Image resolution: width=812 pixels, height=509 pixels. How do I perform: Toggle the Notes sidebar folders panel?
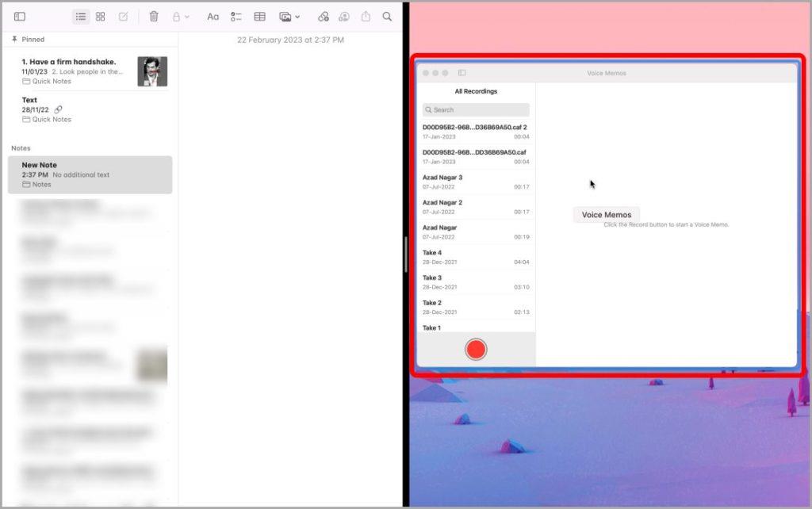(20, 17)
